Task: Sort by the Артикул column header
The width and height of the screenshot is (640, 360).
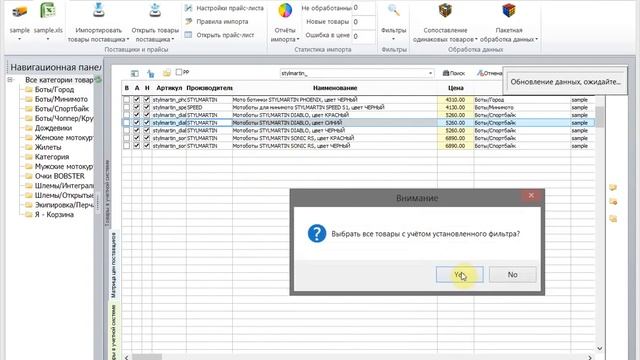Action: [x=169, y=88]
